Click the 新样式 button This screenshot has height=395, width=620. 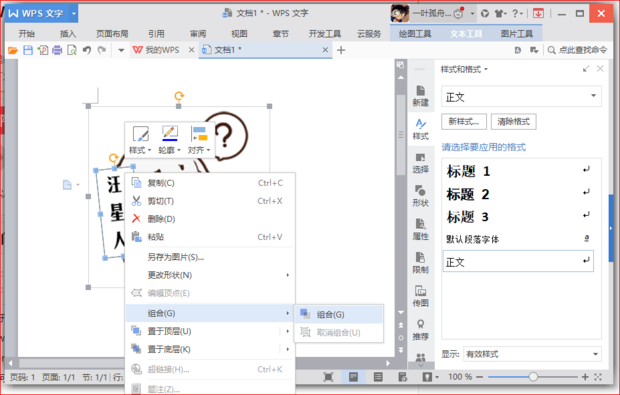tap(464, 121)
